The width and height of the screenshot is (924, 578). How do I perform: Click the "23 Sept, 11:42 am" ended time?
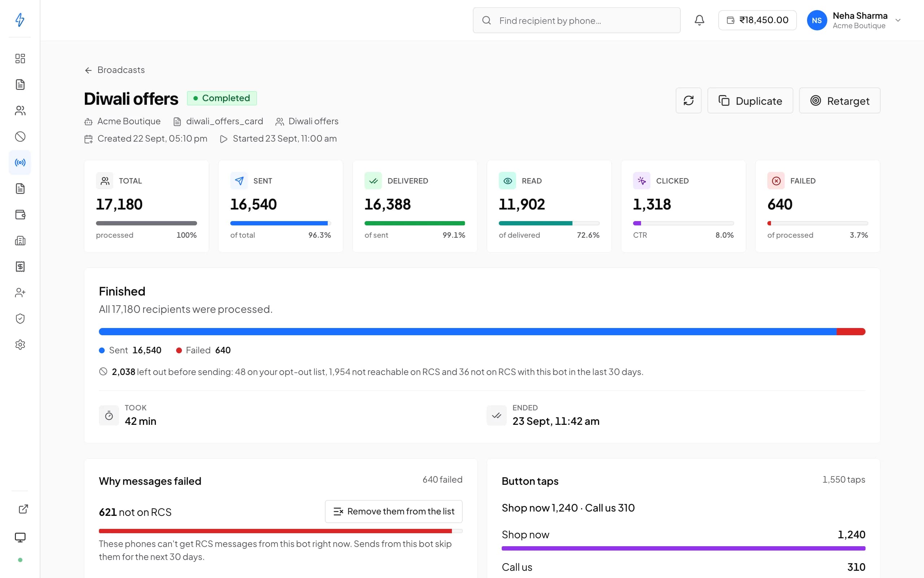click(x=556, y=421)
